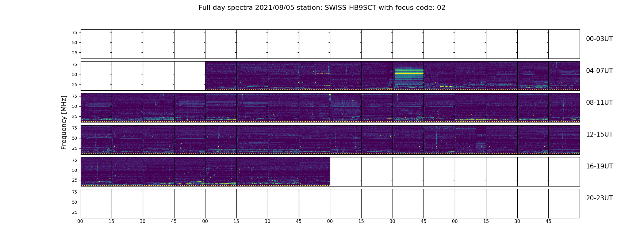
Task: Click the 12-15UT row label
Action: click(599, 134)
